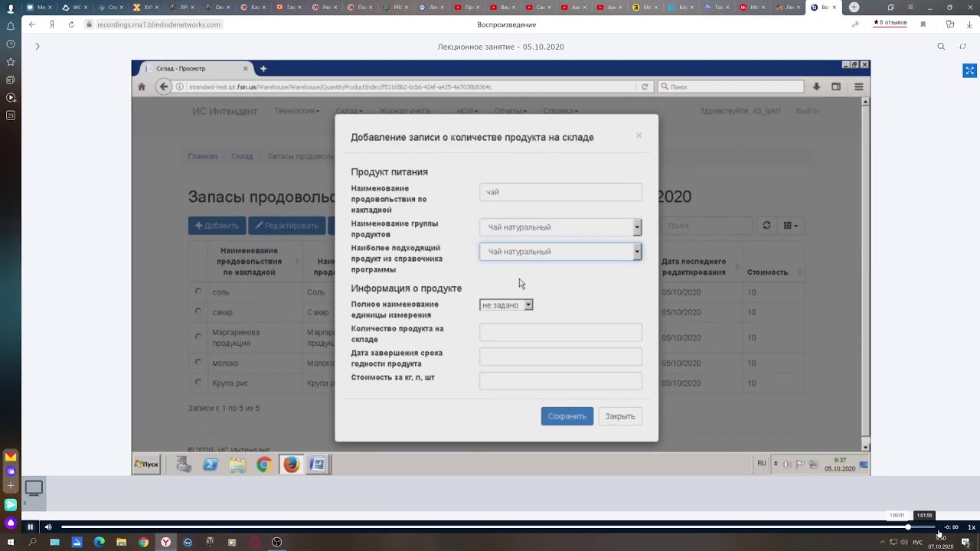
Task: Reload the page in inner Firefox
Action: pos(645,86)
